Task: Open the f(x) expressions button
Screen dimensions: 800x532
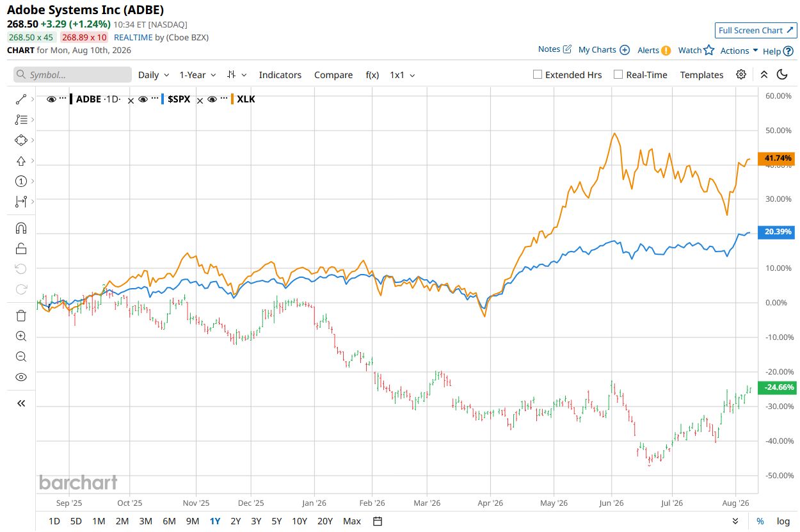Action: (x=372, y=75)
